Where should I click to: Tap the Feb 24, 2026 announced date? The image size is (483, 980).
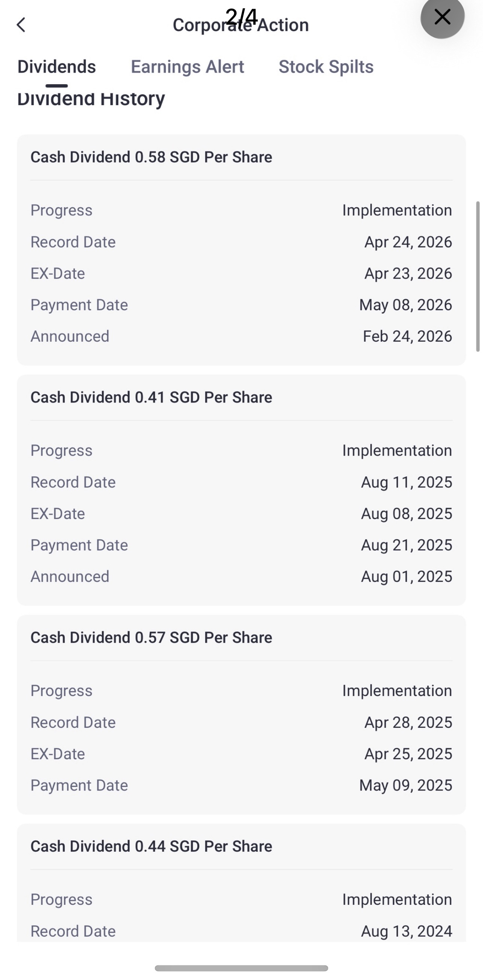[407, 336]
